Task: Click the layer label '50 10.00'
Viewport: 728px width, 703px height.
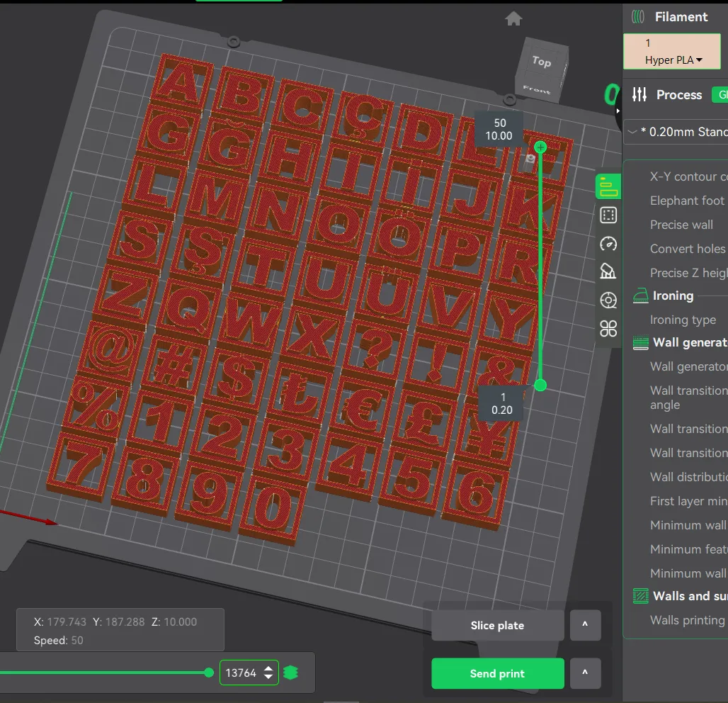Action: click(499, 130)
